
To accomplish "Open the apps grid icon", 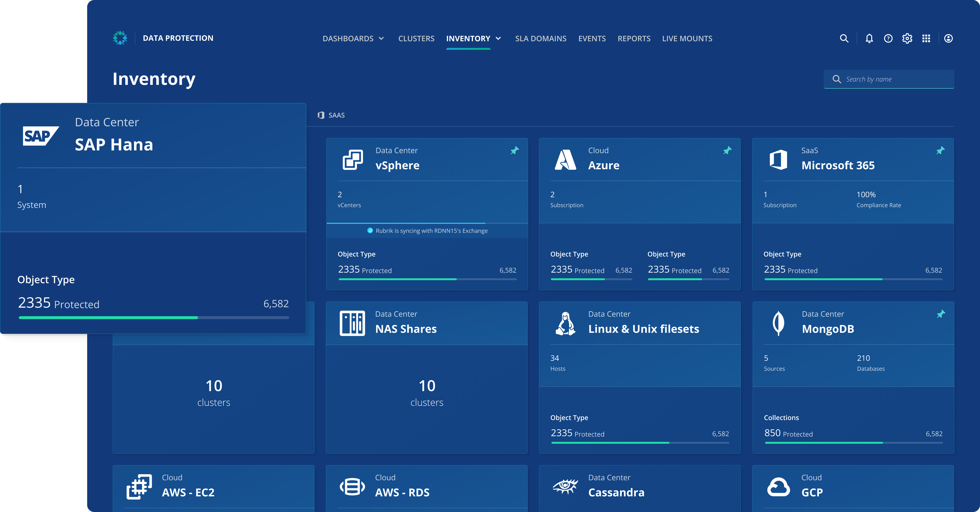I will pyautogui.click(x=926, y=38).
